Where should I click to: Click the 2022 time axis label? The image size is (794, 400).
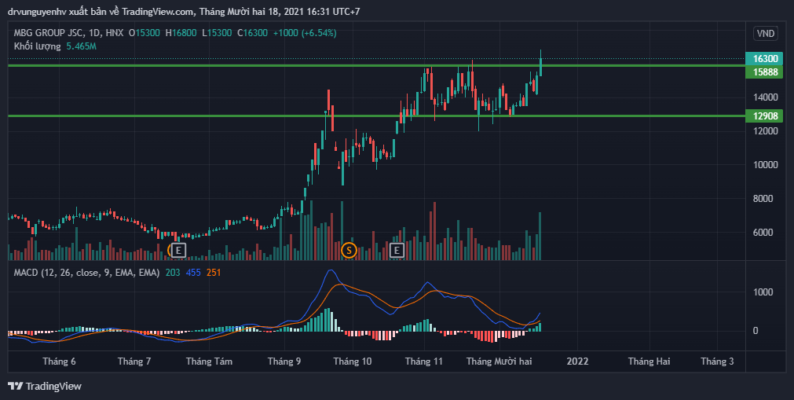(577, 361)
